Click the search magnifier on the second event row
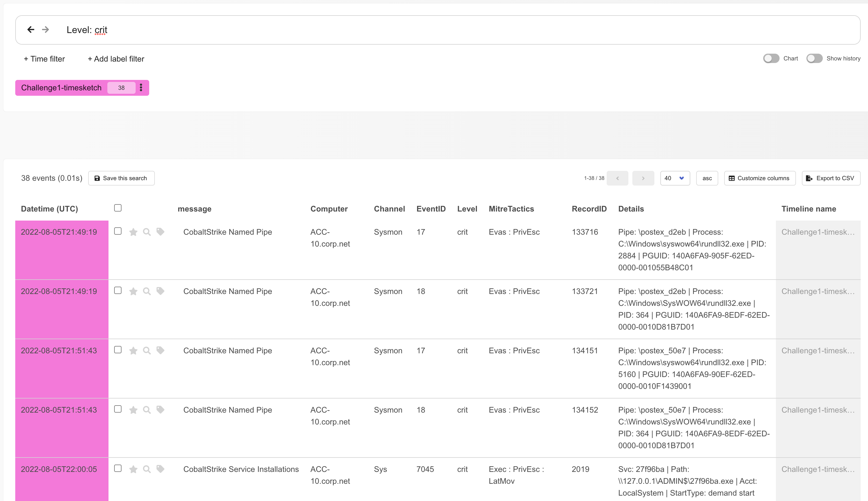This screenshot has width=868, height=501. [x=147, y=291]
